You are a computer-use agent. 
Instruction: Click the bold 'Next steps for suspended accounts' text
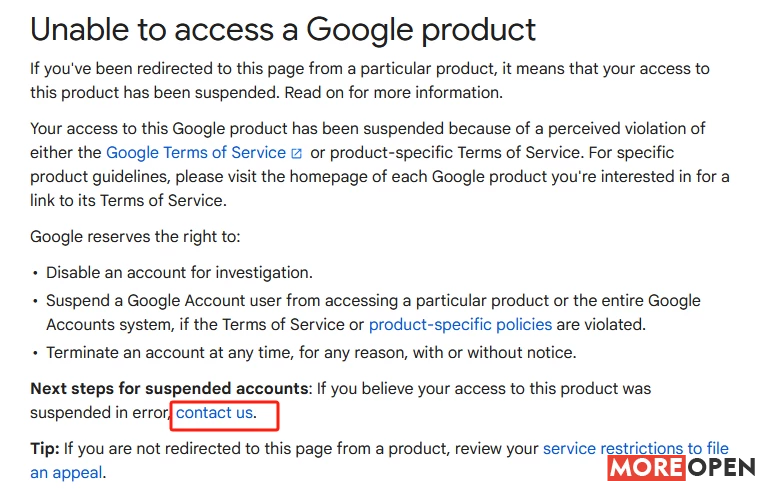169,389
